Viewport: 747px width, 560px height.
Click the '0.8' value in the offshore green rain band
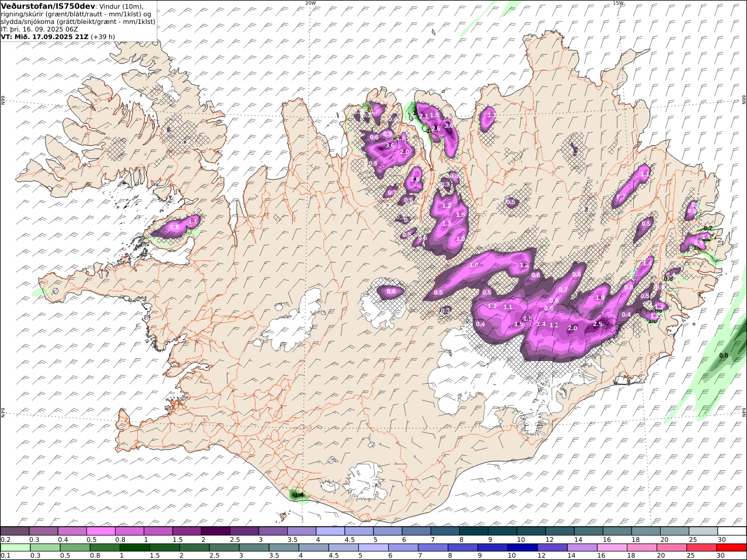[x=724, y=355]
